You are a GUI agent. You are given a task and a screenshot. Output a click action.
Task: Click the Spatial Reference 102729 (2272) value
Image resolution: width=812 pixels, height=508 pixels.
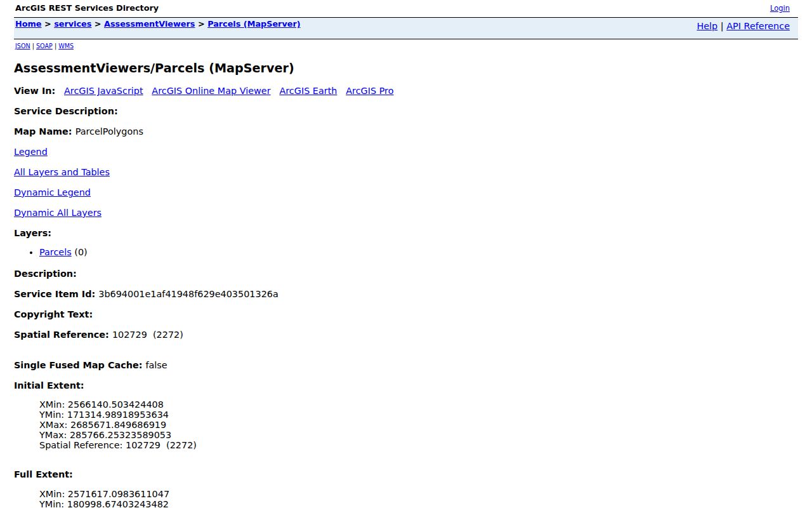coord(148,335)
